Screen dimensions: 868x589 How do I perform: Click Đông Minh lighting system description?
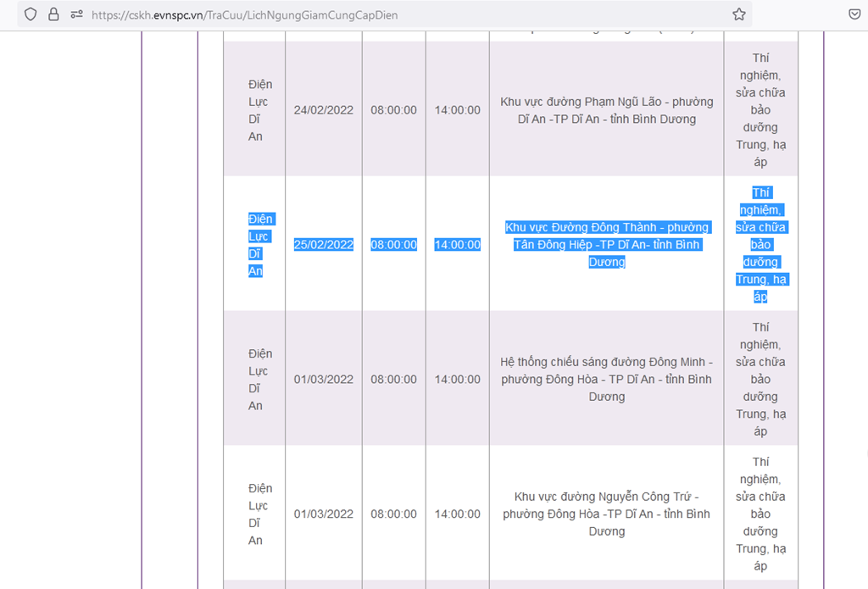pos(607,379)
